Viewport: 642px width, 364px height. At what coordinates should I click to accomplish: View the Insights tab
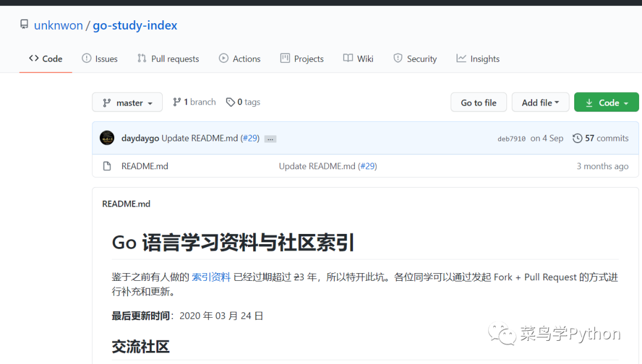pyautogui.click(x=478, y=58)
